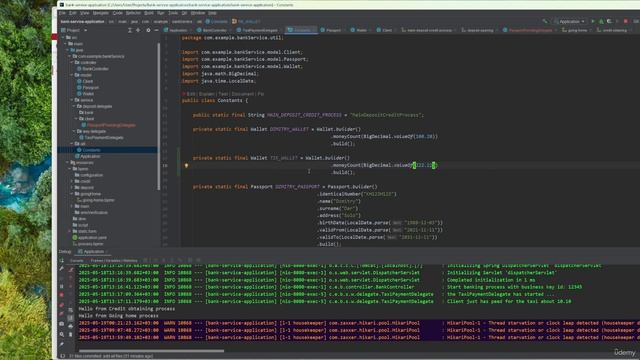Viewport: 640px width, 360px height.
Task: Click red Stop icon in Debug sidebar
Action: coord(62,295)
